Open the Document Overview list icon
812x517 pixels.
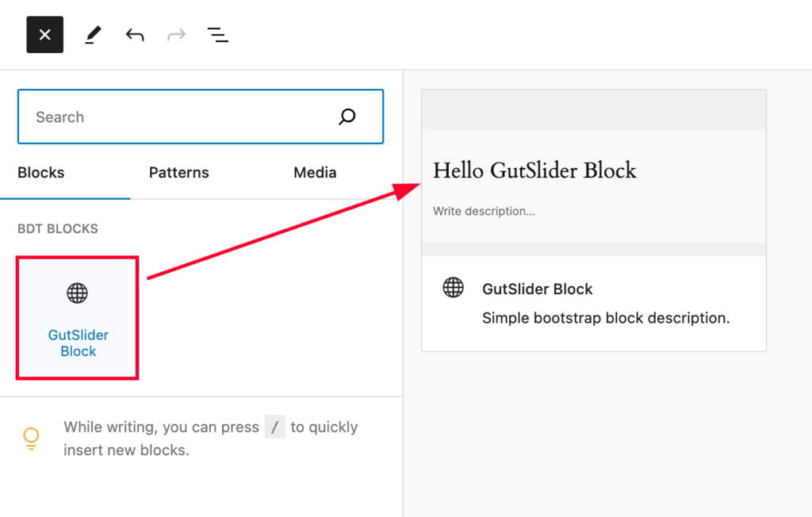217,34
